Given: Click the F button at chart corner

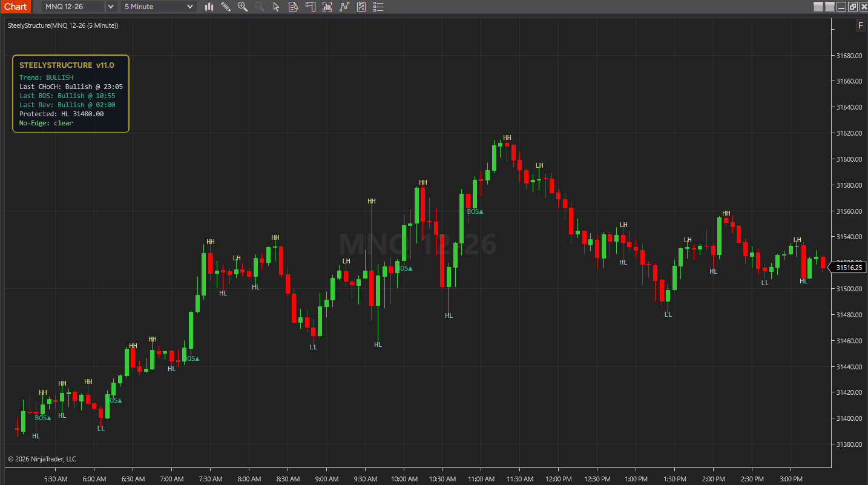Looking at the screenshot, I should (860, 25).
